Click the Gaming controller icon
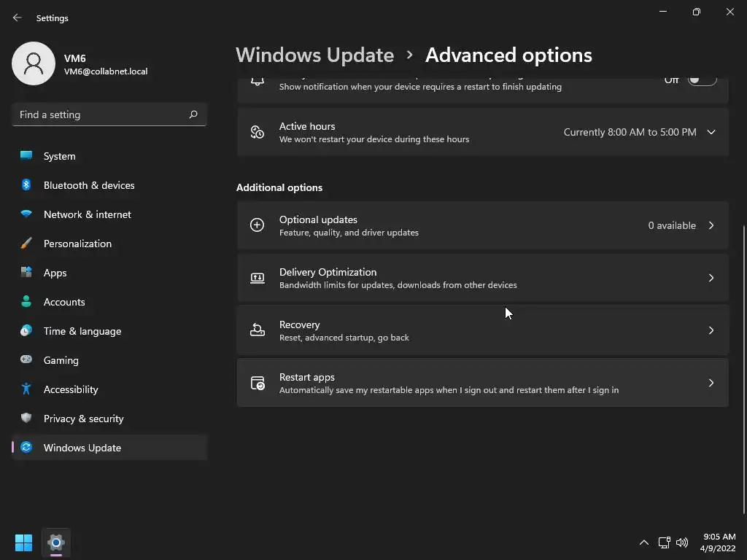This screenshot has height=560, width=747. (26, 360)
